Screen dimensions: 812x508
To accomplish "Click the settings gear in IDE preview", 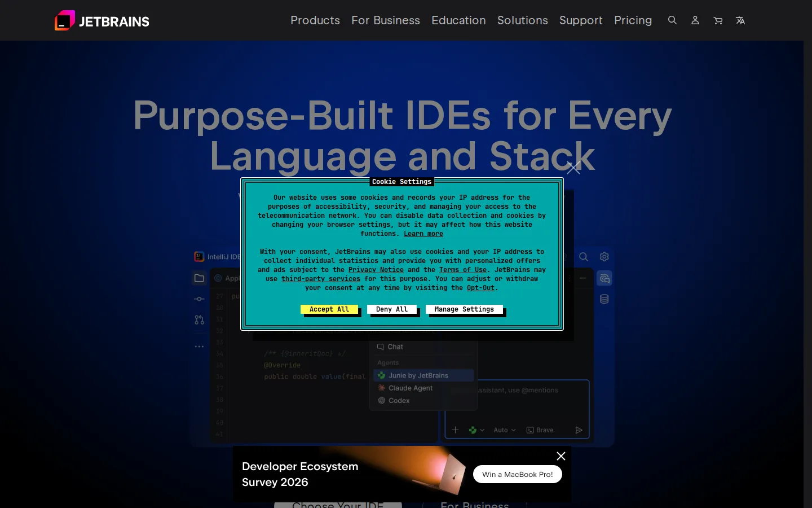I will [x=604, y=257].
